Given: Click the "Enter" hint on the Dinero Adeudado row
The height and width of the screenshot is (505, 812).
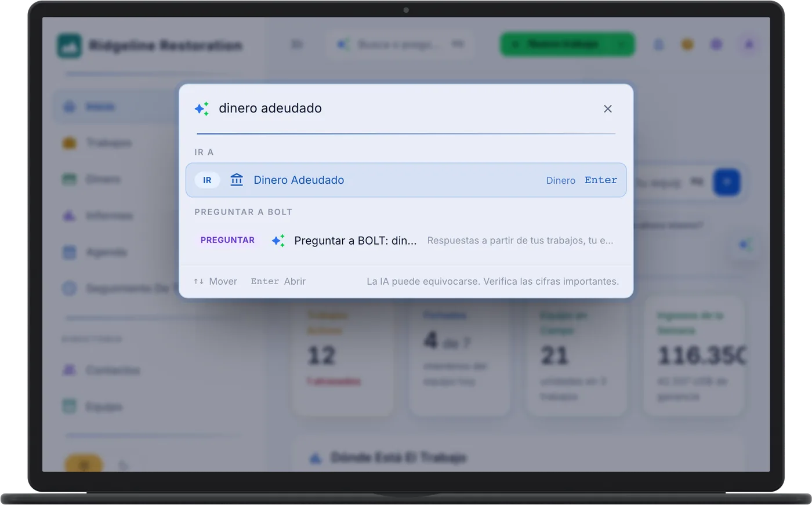Looking at the screenshot, I should coord(601,180).
